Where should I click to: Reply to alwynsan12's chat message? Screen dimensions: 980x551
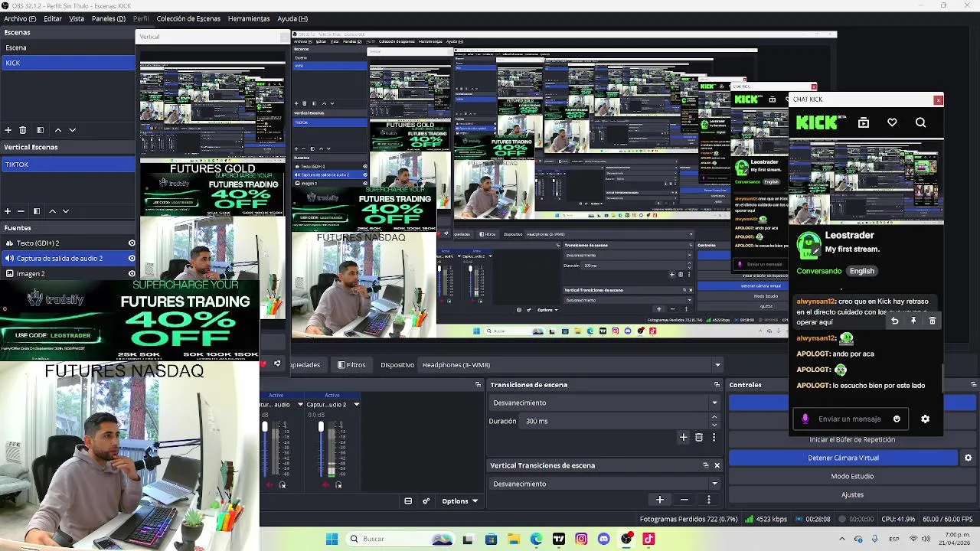point(894,321)
